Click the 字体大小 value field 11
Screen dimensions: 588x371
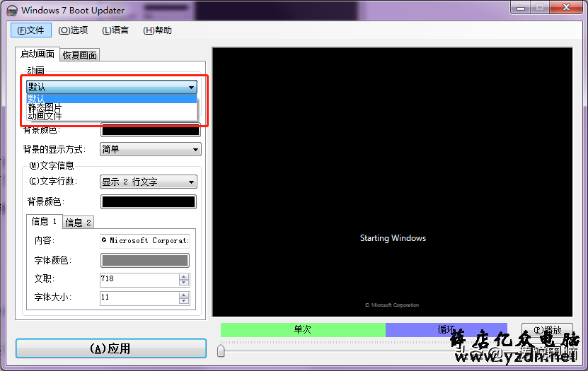139,298
